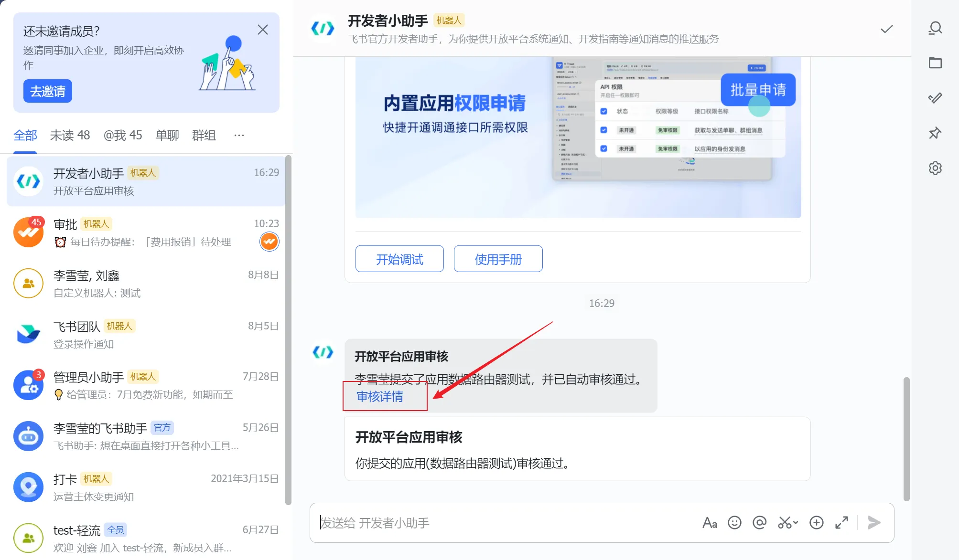Click the checkmark in chat header
This screenshot has height=560, width=959.
(x=886, y=29)
